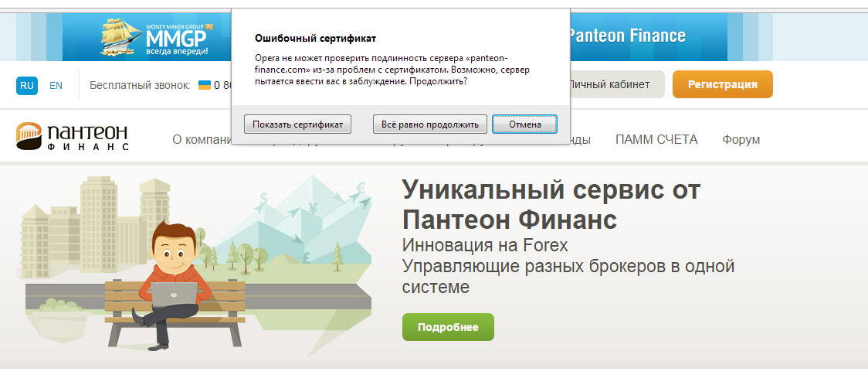The image size is (868, 375).
Task: Click the certificate warning message text
Action: 392,70
